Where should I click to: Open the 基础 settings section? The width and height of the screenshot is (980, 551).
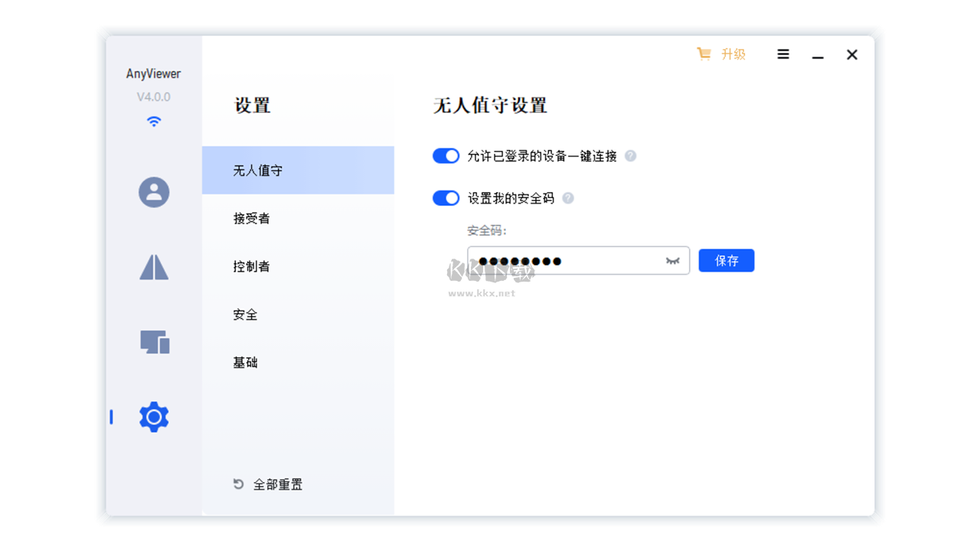tap(245, 362)
